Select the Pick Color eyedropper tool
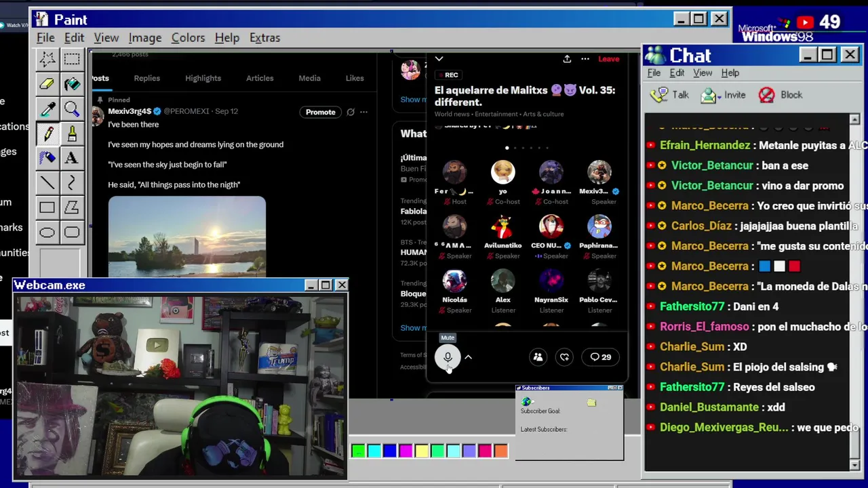The height and width of the screenshot is (488, 868). (47, 109)
